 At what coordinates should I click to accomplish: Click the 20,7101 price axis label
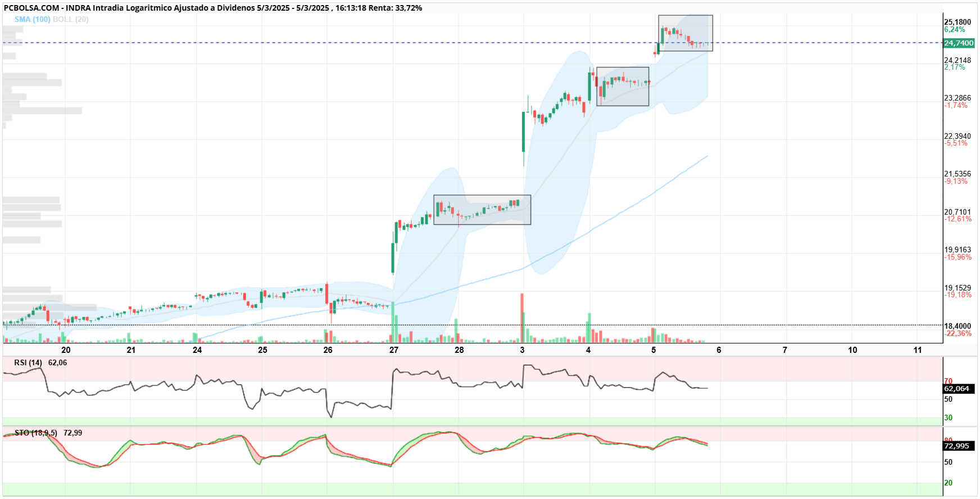pyautogui.click(x=958, y=212)
